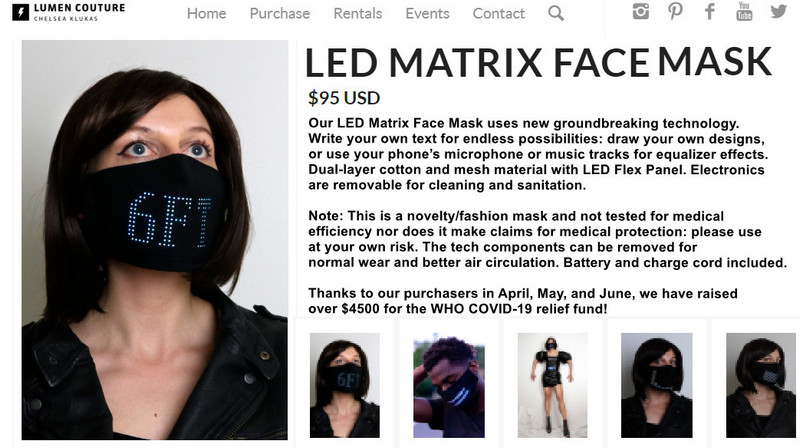Open the Purchase menu item
Viewport: 800px width, 448px height.
tap(280, 13)
